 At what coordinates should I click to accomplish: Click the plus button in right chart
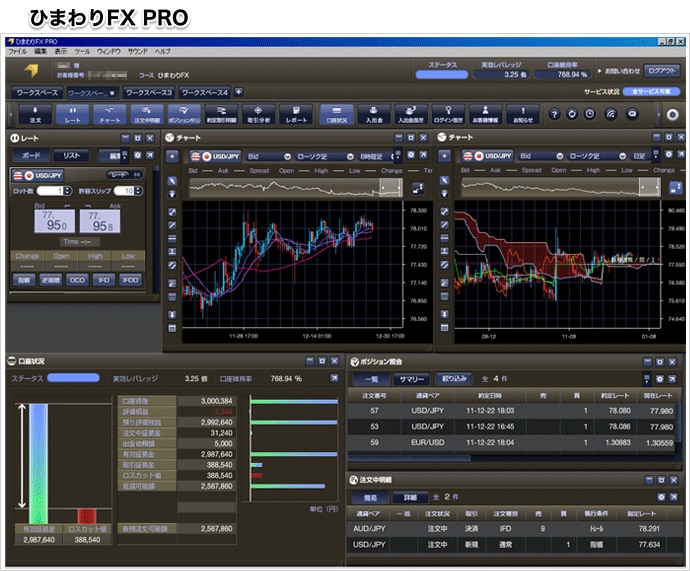444,156
